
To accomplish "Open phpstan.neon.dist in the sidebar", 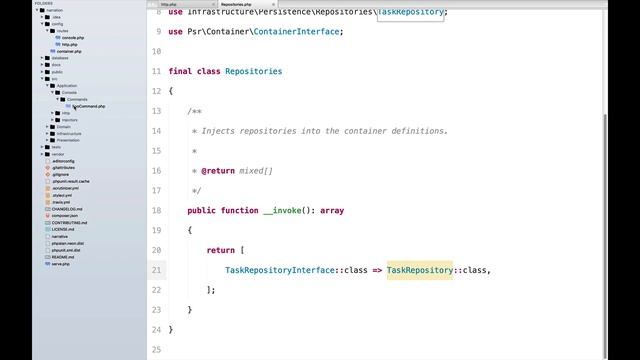I will click(x=68, y=243).
